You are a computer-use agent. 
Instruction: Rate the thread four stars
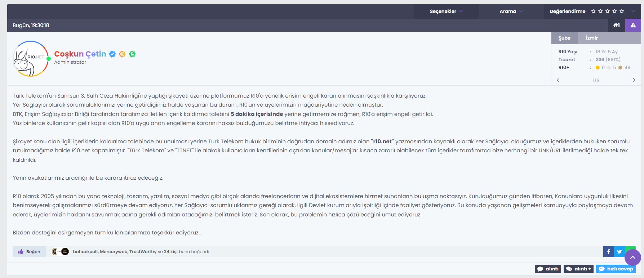[x=614, y=12]
